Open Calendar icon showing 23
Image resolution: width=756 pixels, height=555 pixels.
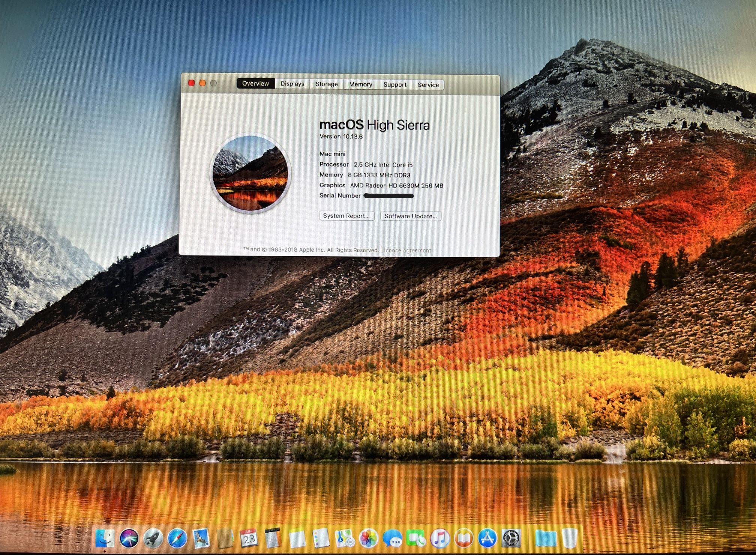(x=249, y=538)
